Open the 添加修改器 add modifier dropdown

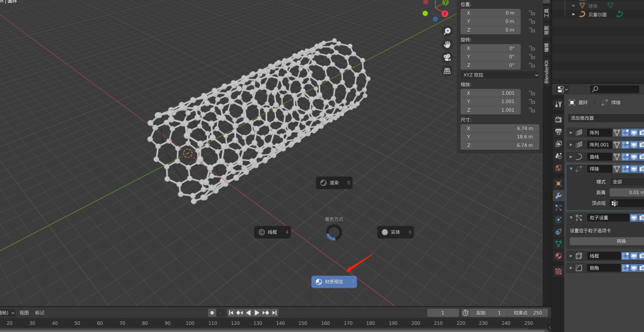point(606,118)
